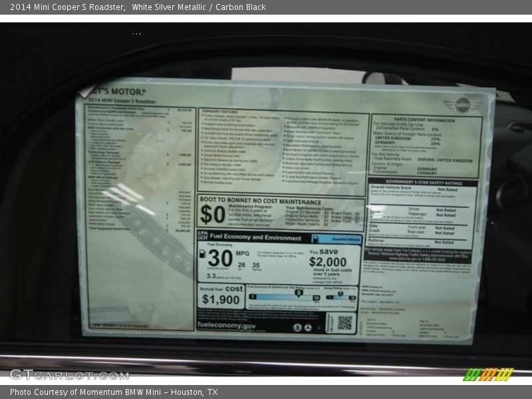Click the GTcarlot logo watermark at bottom right

coord(490,374)
